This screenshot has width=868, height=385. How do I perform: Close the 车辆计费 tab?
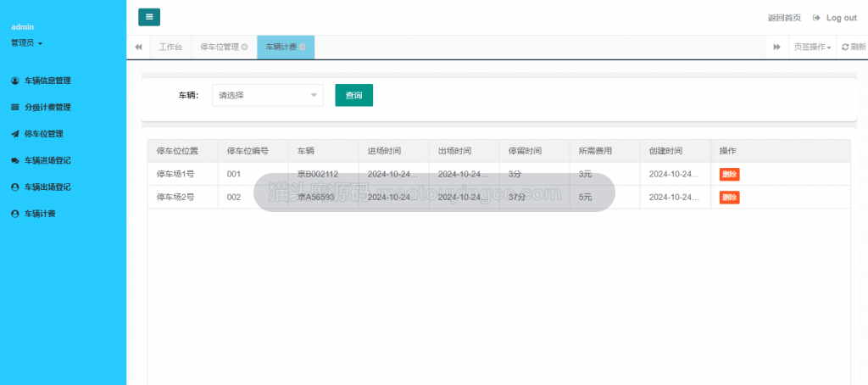[303, 47]
